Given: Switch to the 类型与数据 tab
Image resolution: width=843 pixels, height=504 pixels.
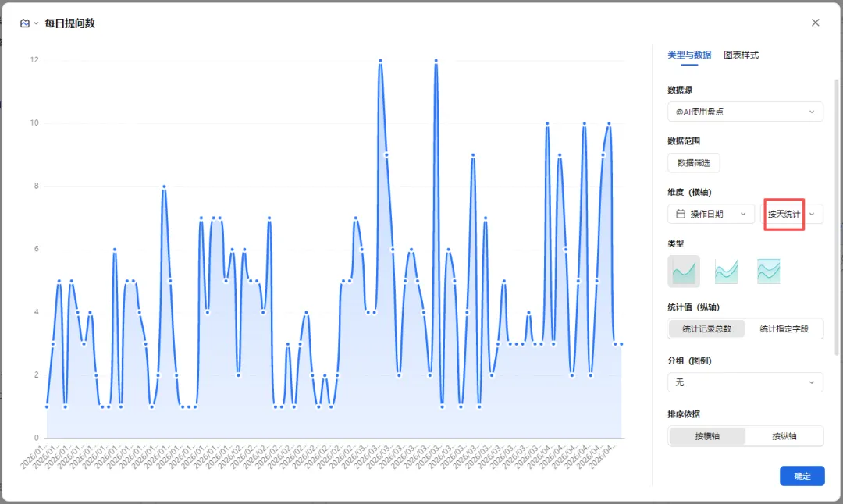Looking at the screenshot, I should [689, 55].
